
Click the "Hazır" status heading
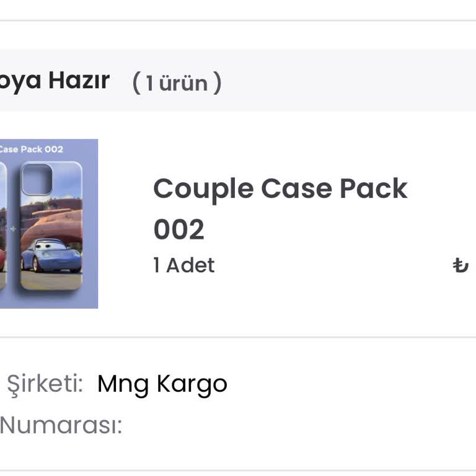[x=79, y=81]
